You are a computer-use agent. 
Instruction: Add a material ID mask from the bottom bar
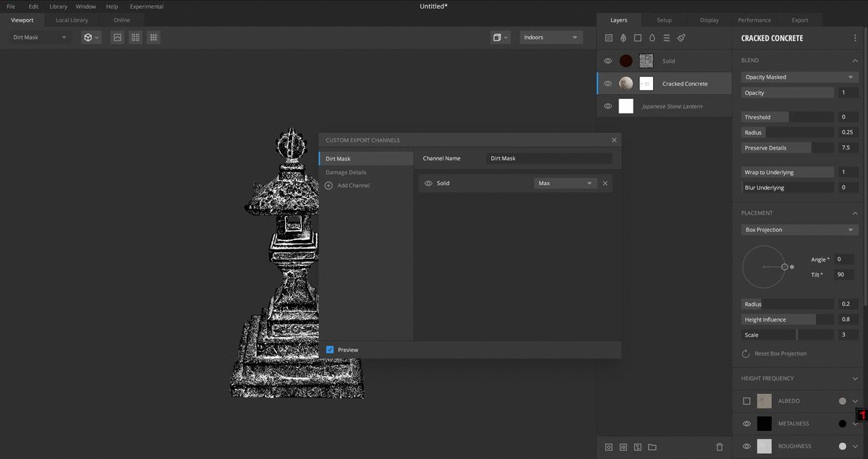click(623, 447)
